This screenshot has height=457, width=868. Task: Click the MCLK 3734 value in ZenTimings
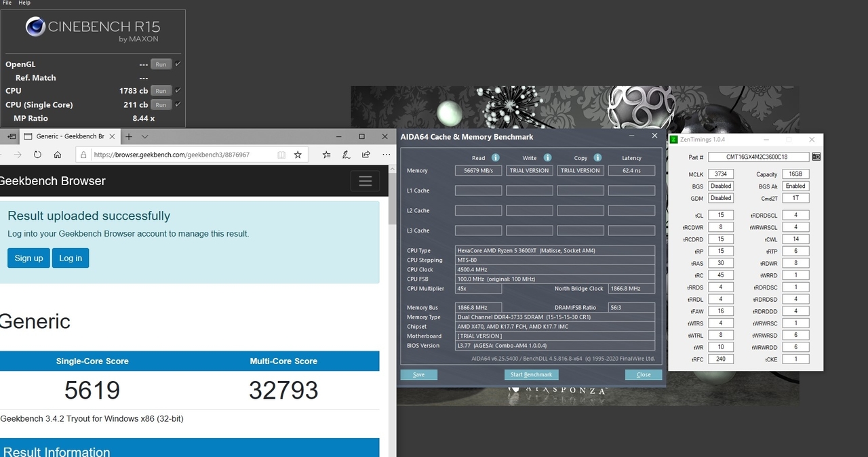721,174
